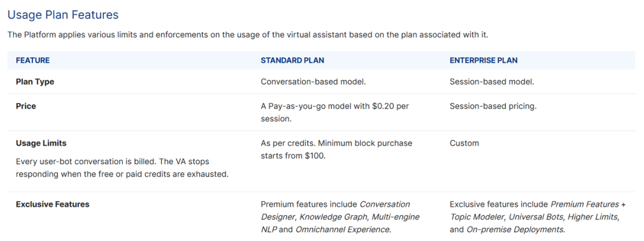Click the Session-based pricing cell
Screen dimensions: 644x241
[x=493, y=106]
